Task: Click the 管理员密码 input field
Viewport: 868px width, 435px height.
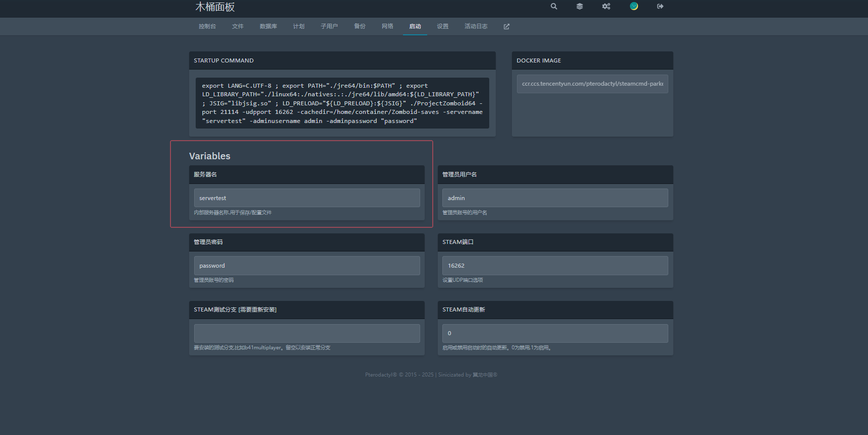Action: point(307,266)
